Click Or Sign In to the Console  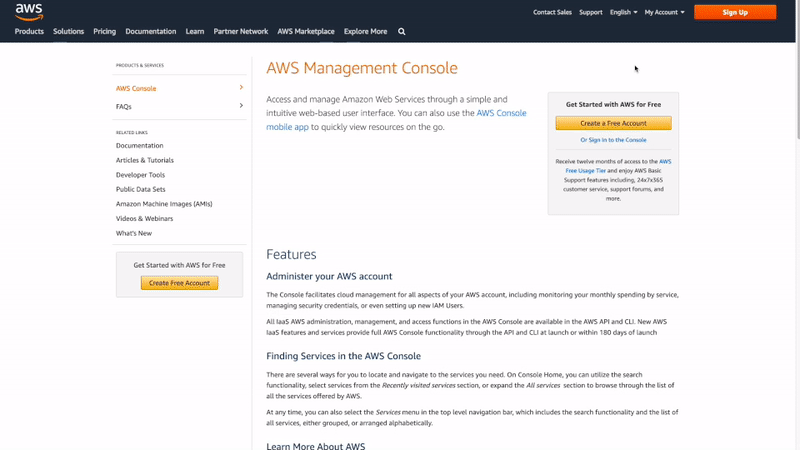point(613,140)
